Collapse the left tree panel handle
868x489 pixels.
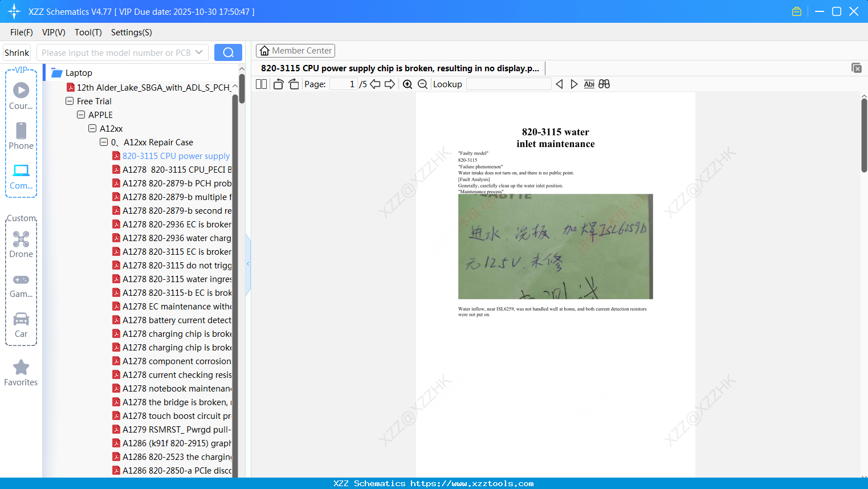pos(248,264)
